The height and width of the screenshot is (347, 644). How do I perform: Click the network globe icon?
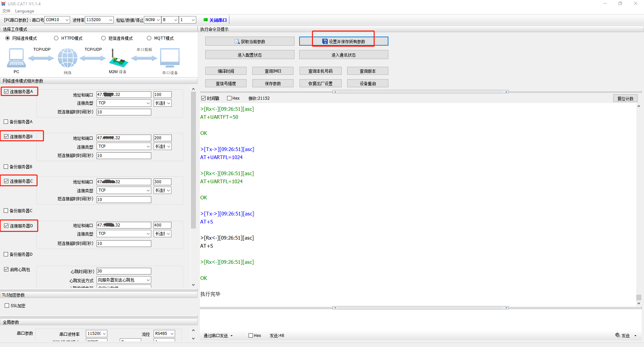point(67,58)
